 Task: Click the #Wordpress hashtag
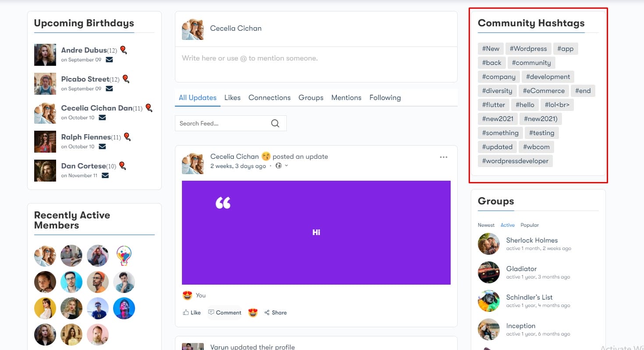pos(528,49)
